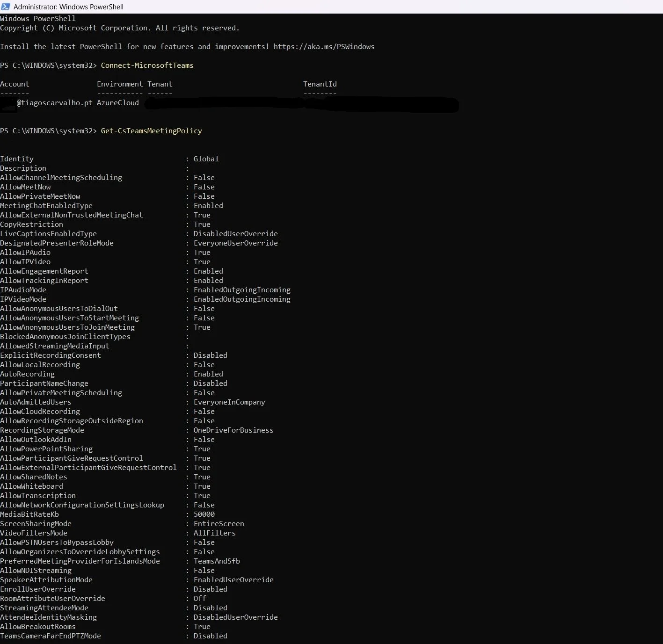
Task: Click the AllowTranscription property
Action: point(38,496)
